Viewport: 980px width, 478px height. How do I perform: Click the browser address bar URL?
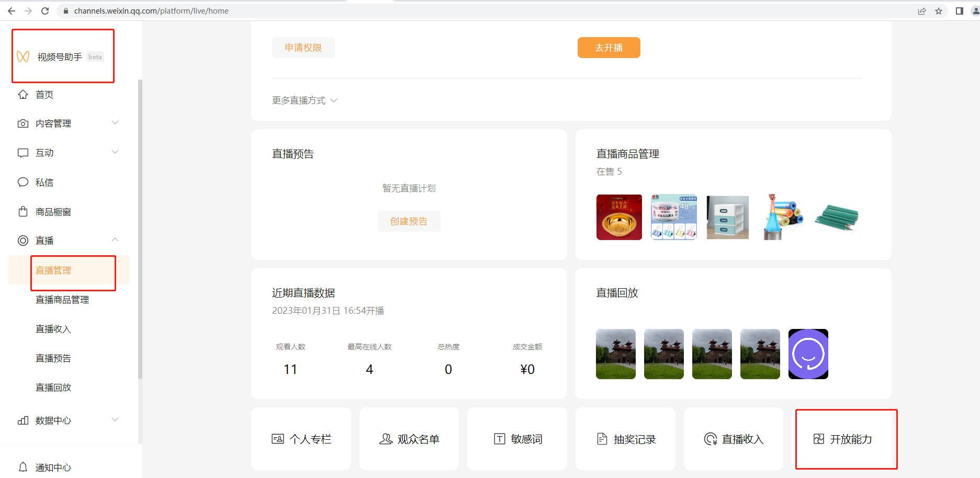tap(151, 11)
